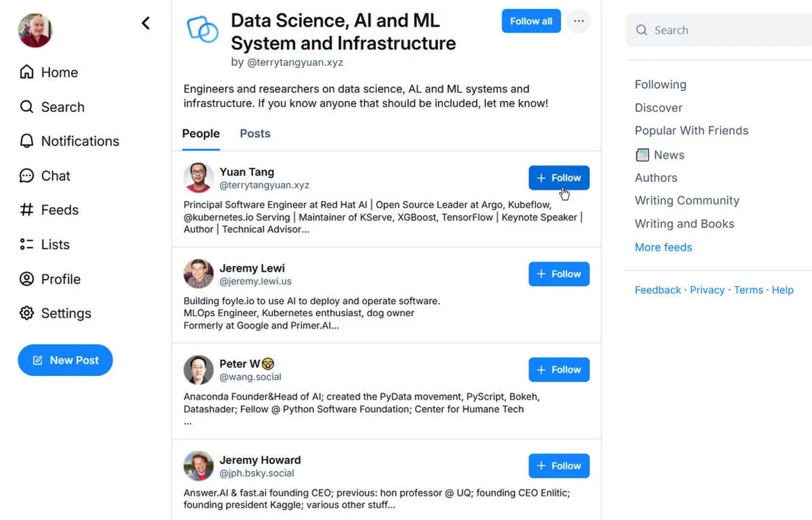Collapse sidebar with the back chevron
This screenshot has height=520, width=812.
(146, 23)
